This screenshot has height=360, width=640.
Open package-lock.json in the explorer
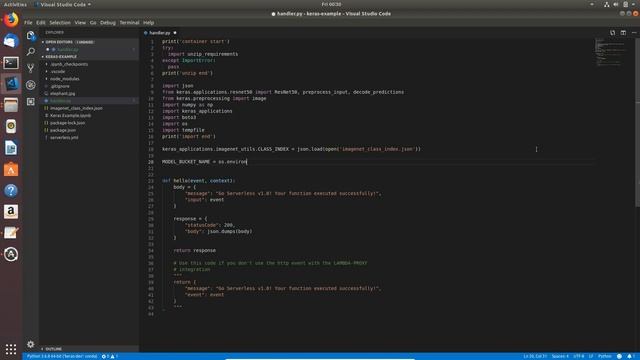pos(67,123)
